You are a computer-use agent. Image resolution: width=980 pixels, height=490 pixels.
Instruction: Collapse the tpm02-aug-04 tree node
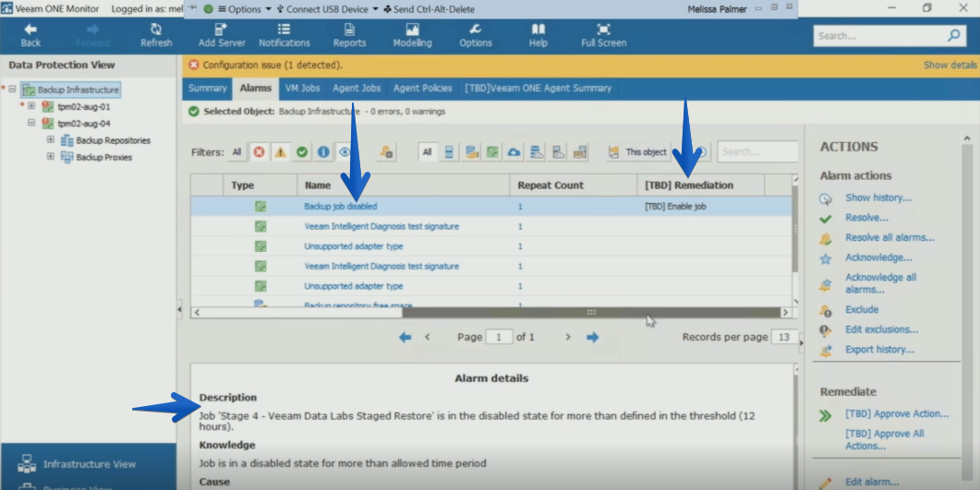[31, 123]
